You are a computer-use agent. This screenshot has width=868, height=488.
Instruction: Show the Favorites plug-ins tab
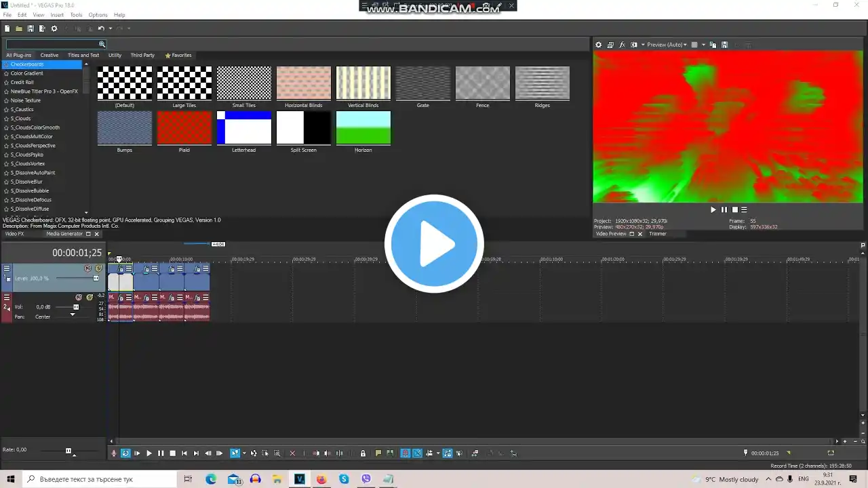click(178, 55)
